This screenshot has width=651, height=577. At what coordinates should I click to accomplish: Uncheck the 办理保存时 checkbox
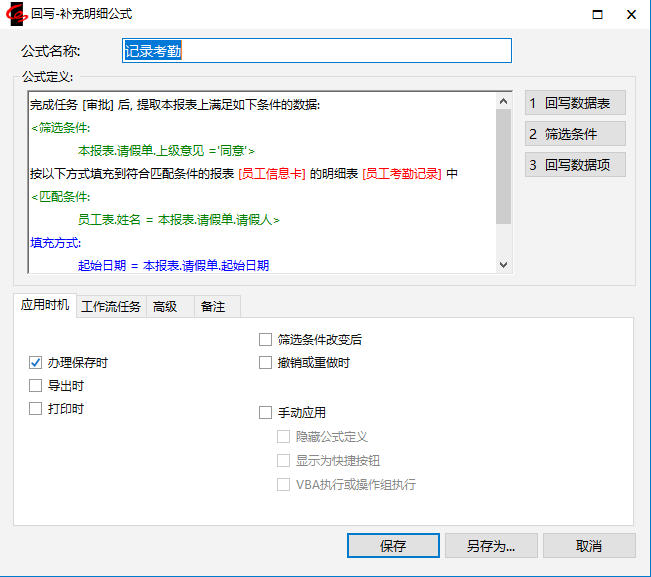(36, 362)
